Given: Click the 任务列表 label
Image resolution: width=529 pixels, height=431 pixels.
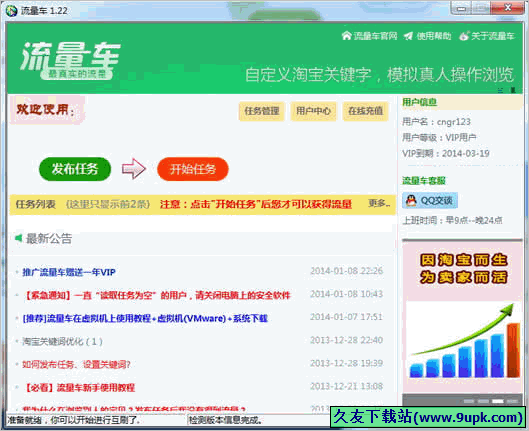Looking at the screenshot, I should 35,204.
